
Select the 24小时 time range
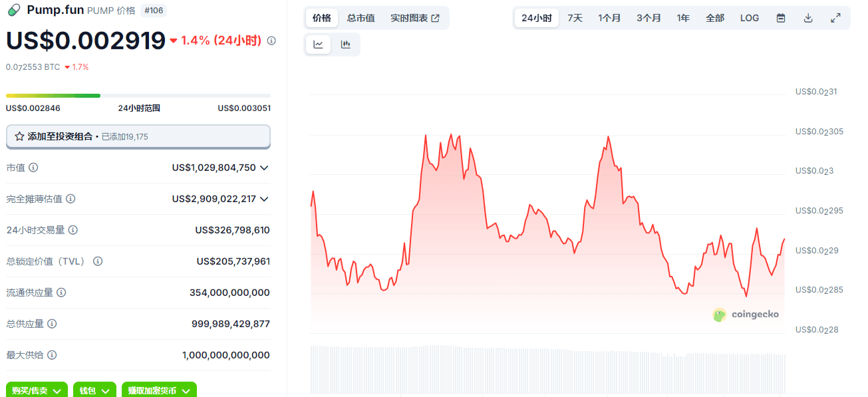[x=537, y=18]
